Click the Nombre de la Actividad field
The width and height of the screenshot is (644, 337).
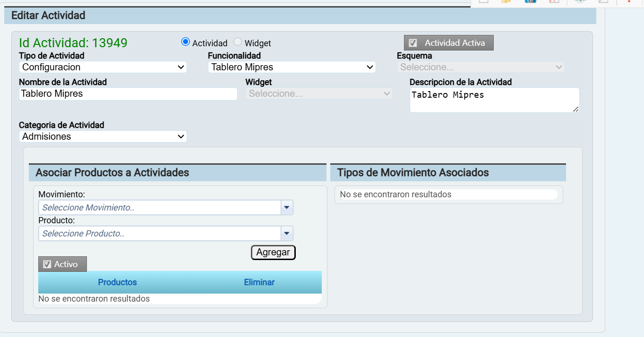128,93
